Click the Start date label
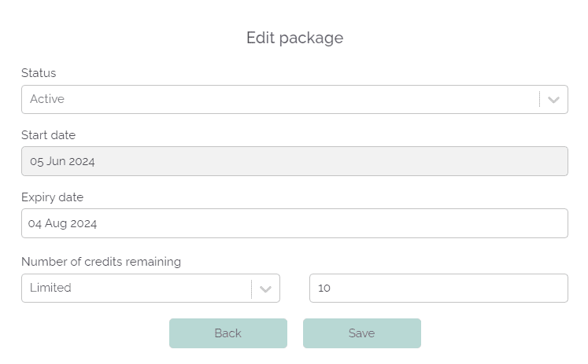588x364 pixels. click(48, 135)
